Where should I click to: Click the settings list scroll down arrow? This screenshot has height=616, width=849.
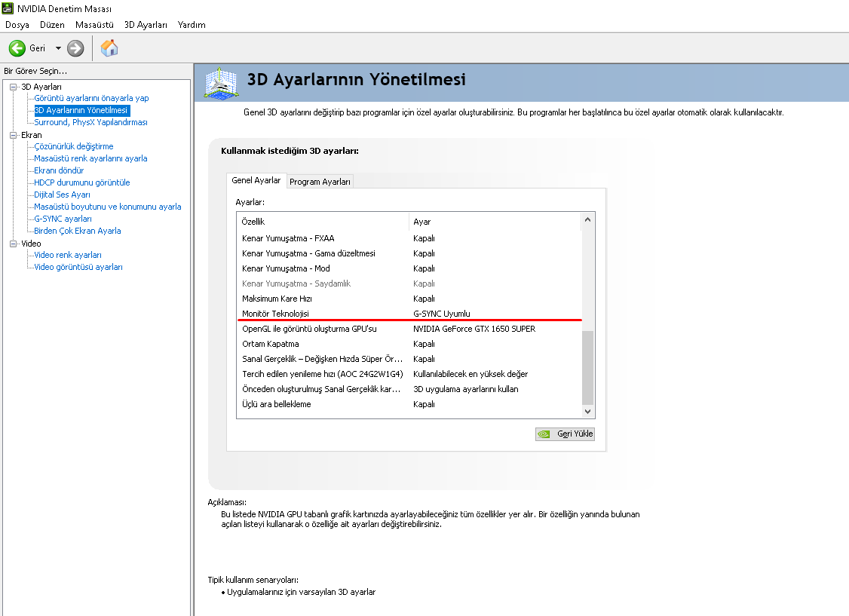point(587,412)
